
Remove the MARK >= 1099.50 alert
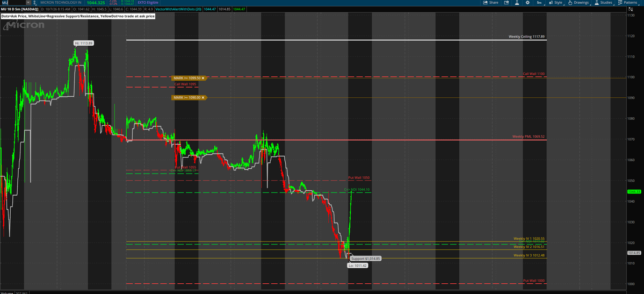pos(202,78)
